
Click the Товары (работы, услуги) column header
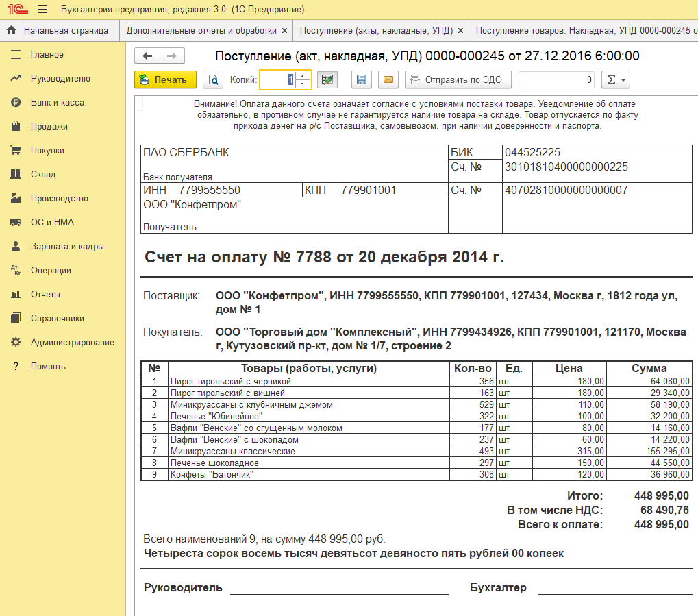[x=308, y=369]
